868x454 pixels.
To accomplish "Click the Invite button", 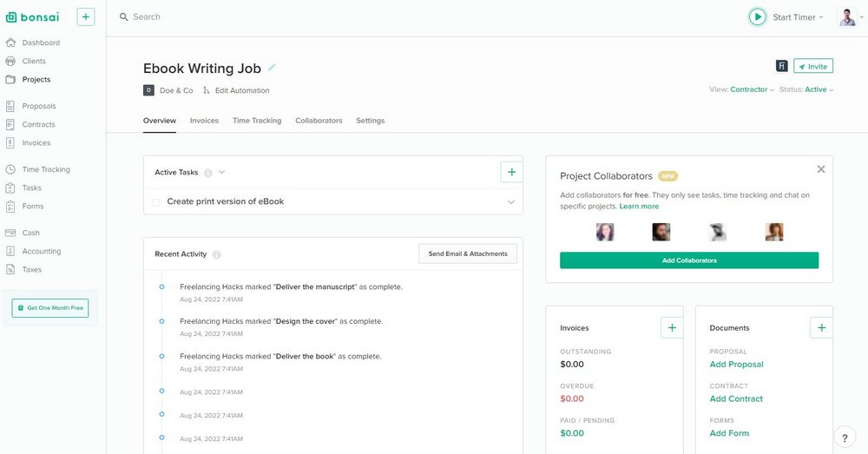I will click(x=813, y=66).
